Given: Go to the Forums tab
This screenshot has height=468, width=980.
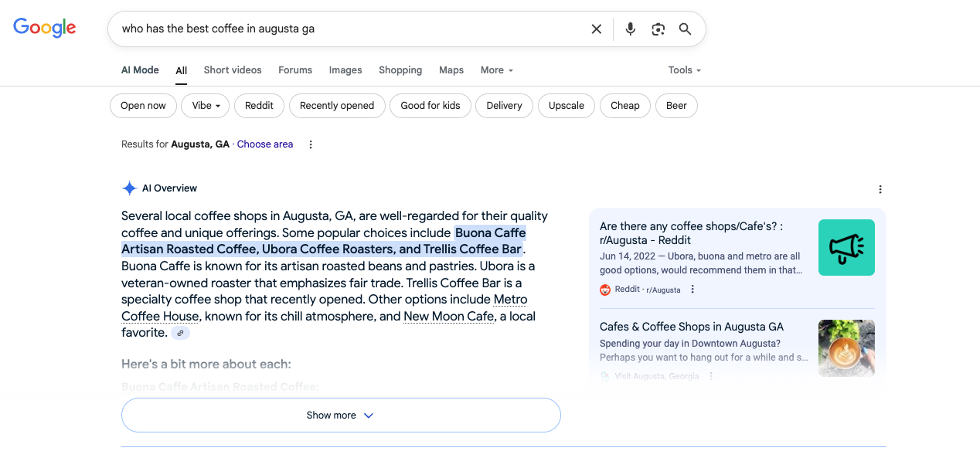Looking at the screenshot, I should pyautogui.click(x=295, y=70).
